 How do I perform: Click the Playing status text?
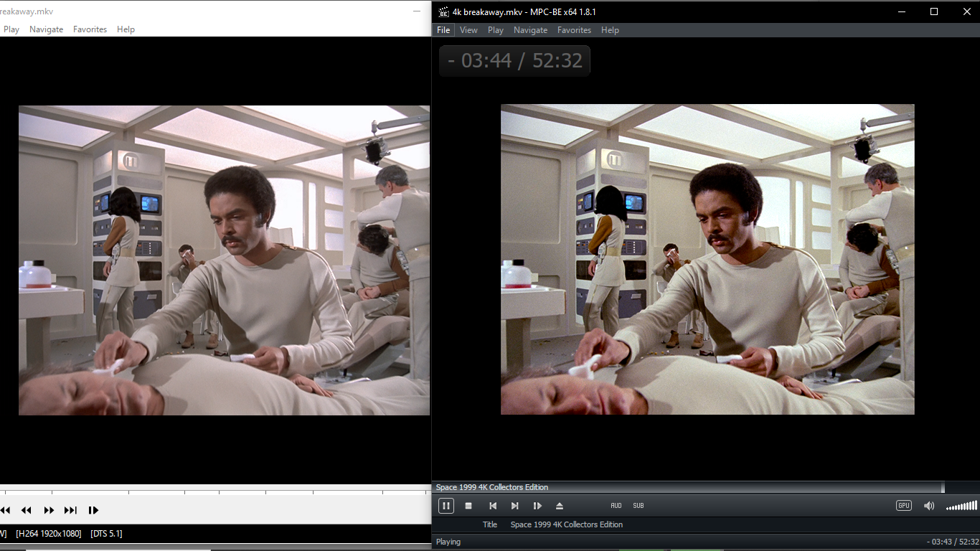(448, 542)
